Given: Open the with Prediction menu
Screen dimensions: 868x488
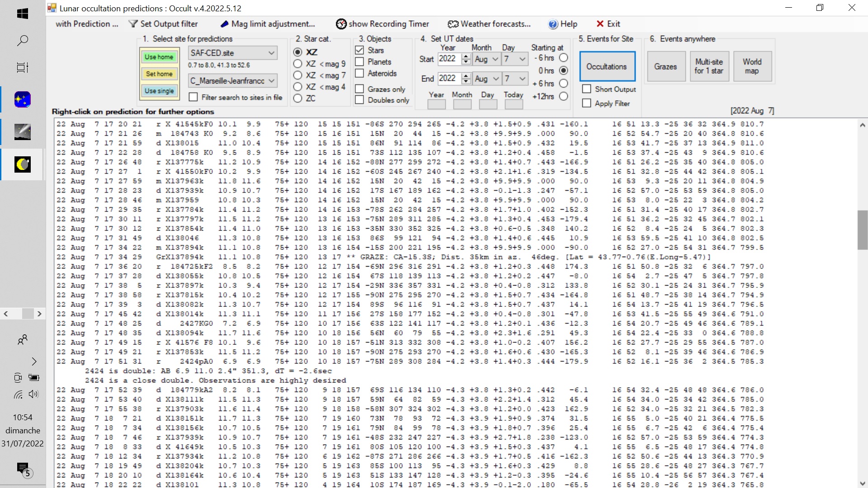Looking at the screenshot, I should pyautogui.click(x=87, y=24).
